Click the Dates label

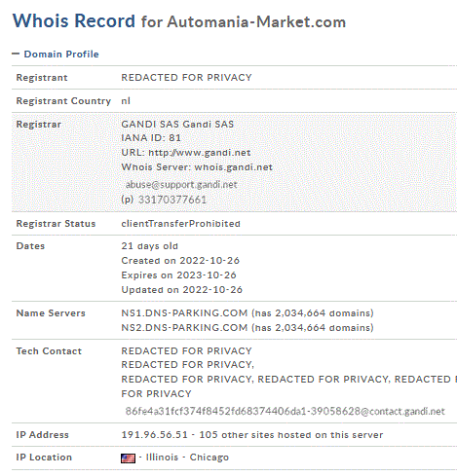[x=30, y=246]
